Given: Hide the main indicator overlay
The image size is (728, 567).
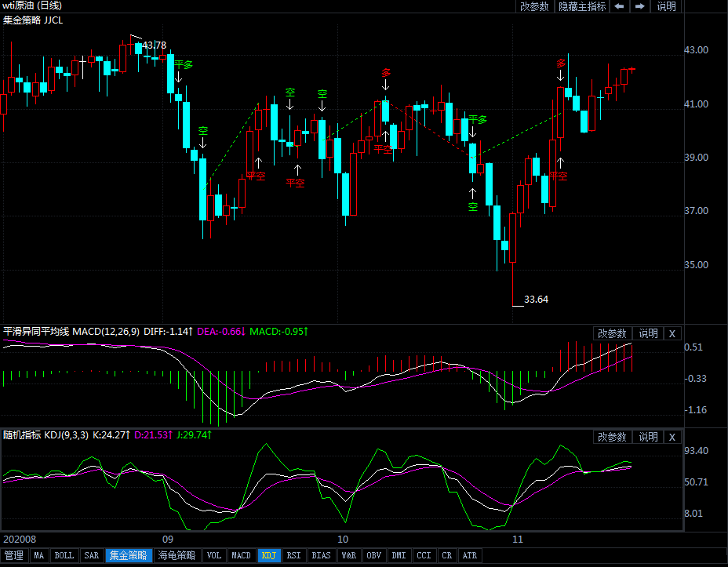Looking at the screenshot, I should point(582,6).
